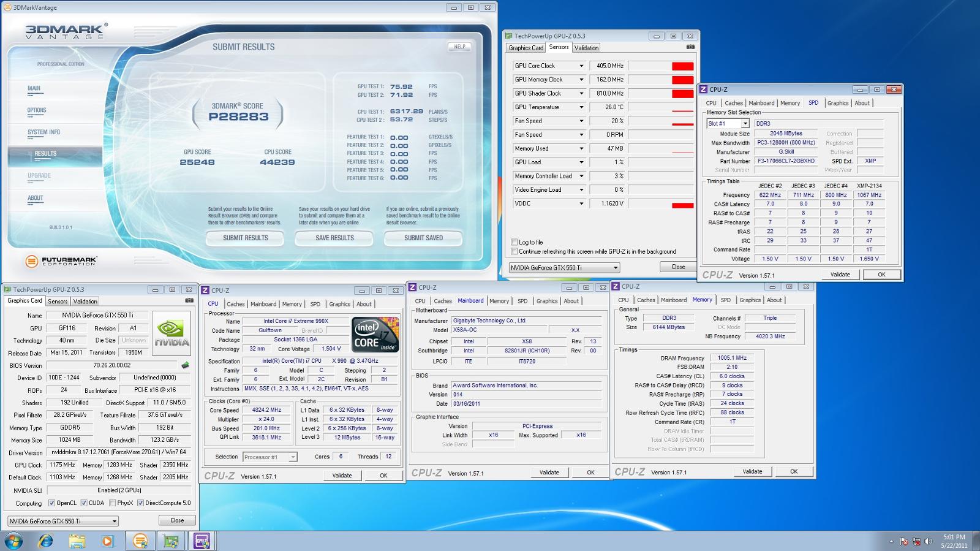Screen dimensions: 980x551
Task: Click title icon of CPU-Z SPD window
Action: 704,89
